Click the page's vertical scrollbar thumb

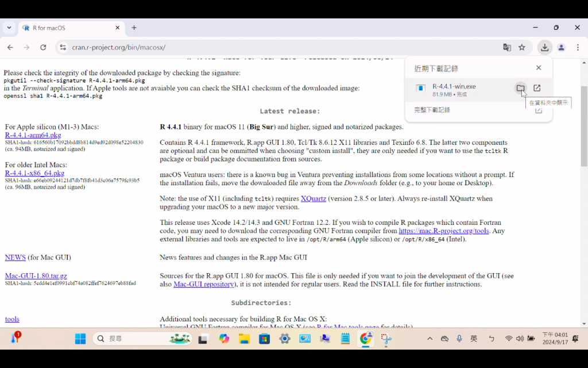[584, 126]
